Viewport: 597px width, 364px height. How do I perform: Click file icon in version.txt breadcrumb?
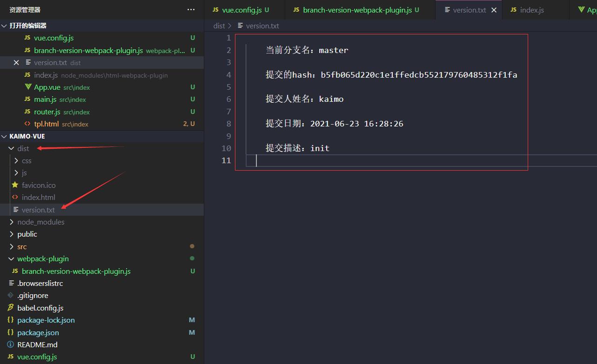[x=241, y=26]
